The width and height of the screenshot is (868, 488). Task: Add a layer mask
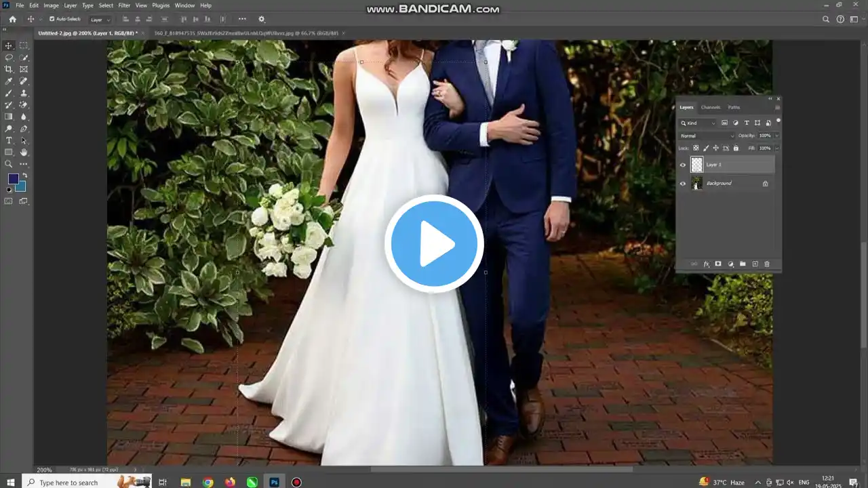coord(718,264)
